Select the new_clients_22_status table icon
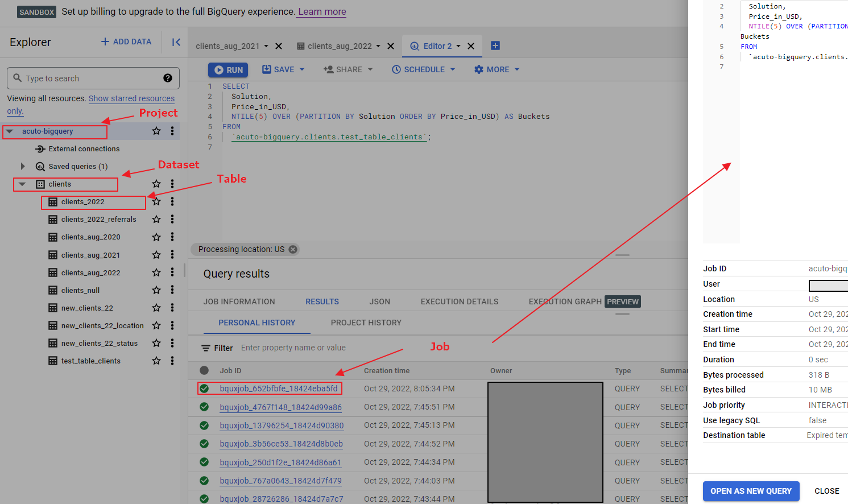The width and height of the screenshot is (848, 504). [x=53, y=343]
